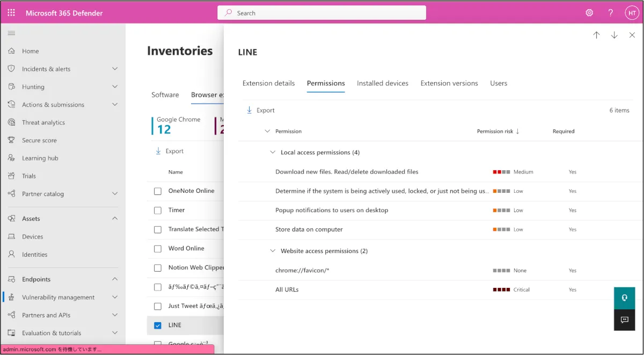Click the Identities person icon
Viewport: 644px width, 355px height.
11,255
